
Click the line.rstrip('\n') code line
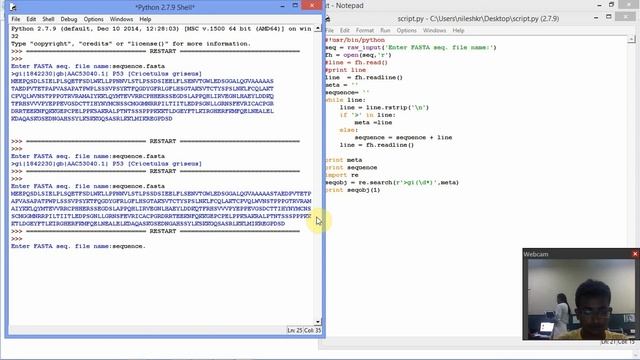[384, 108]
